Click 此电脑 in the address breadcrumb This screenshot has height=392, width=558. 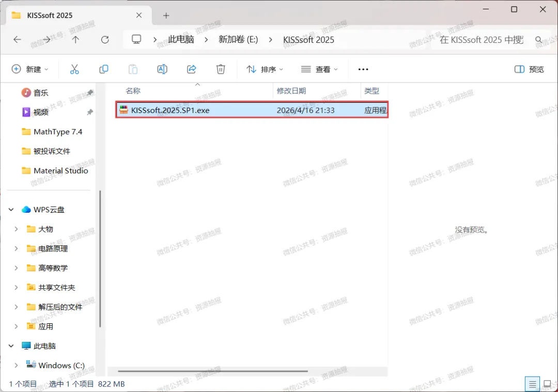tap(181, 39)
